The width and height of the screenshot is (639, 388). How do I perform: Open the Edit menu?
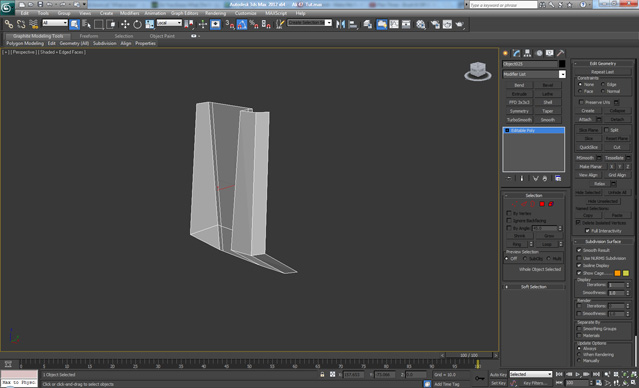(x=25, y=13)
